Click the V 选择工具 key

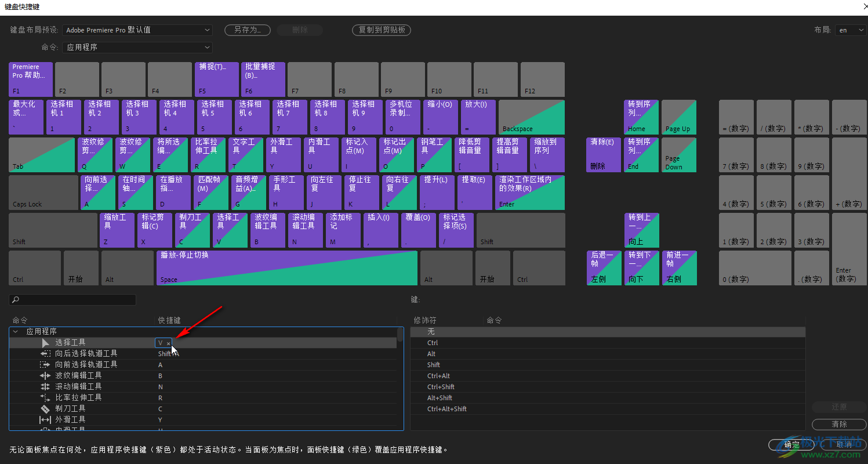(x=230, y=230)
